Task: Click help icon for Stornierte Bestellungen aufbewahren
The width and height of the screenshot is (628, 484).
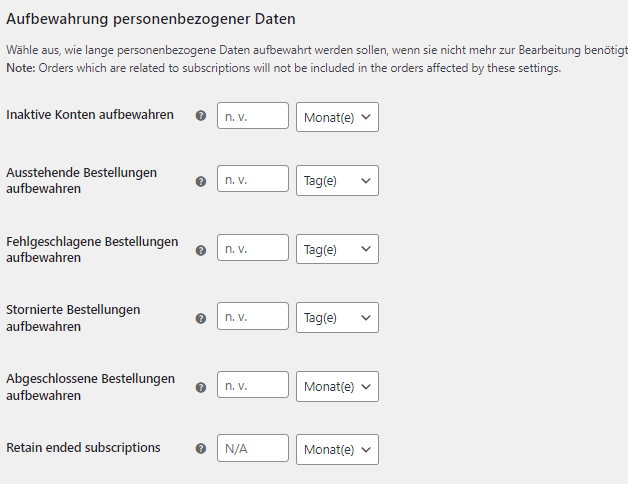Action: coord(201,319)
